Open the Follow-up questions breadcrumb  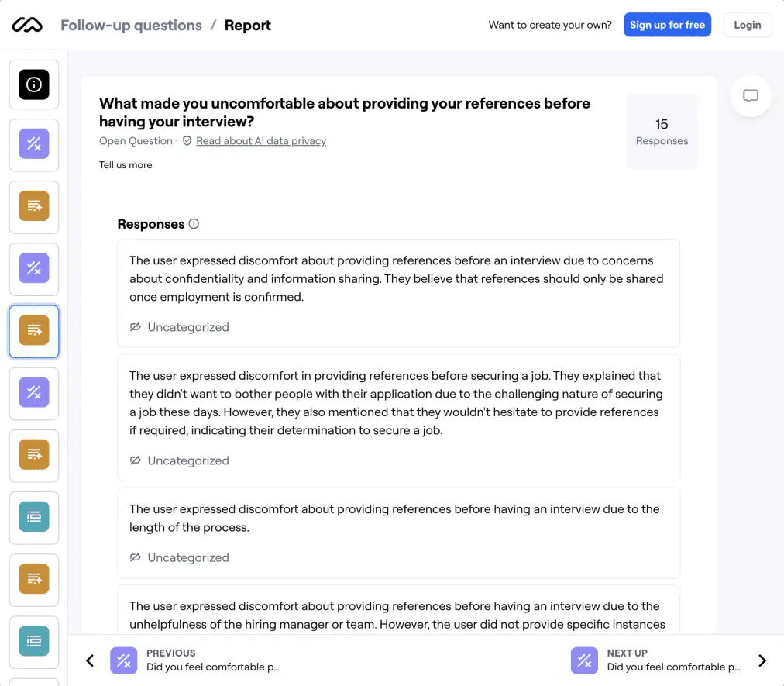pyautogui.click(x=131, y=26)
